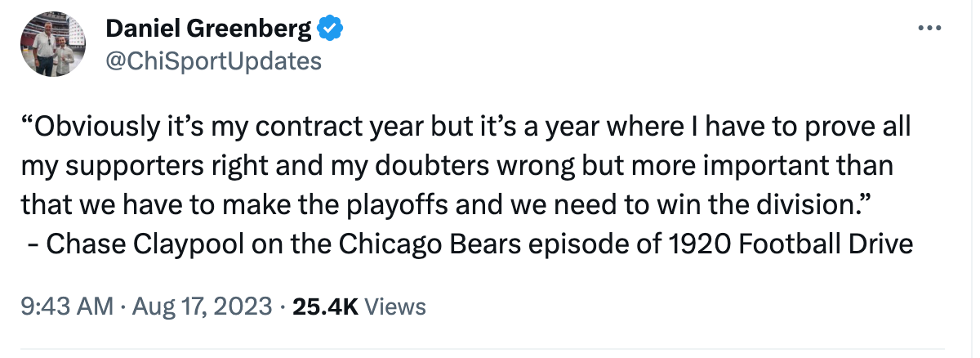Click the Views label
The height and width of the screenshot is (358, 980).
tap(395, 307)
